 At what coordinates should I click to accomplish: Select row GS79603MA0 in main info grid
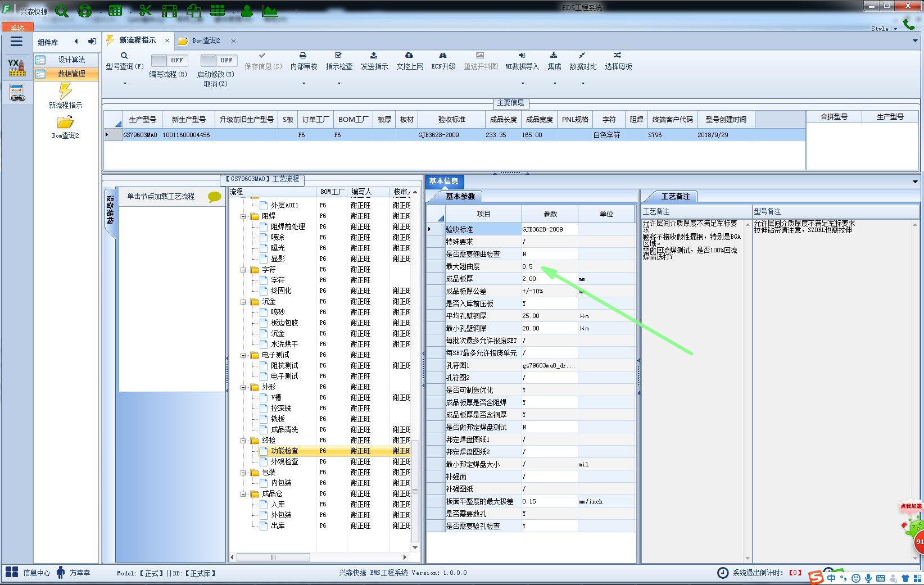click(x=454, y=135)
